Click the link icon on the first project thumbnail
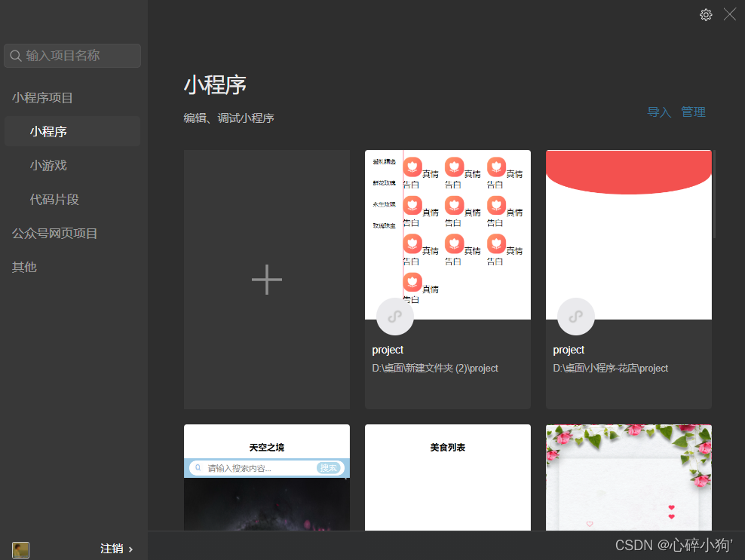 tap(394, 317)
